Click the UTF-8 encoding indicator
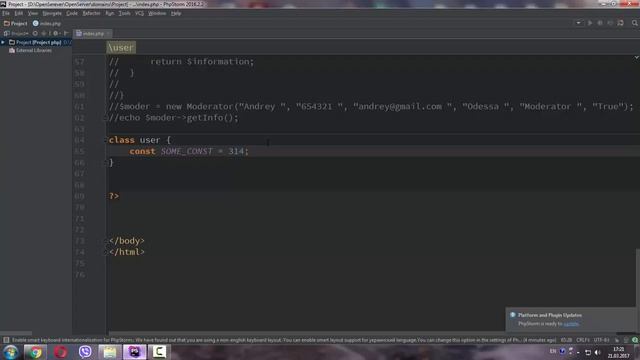 (x=601, y=340)
